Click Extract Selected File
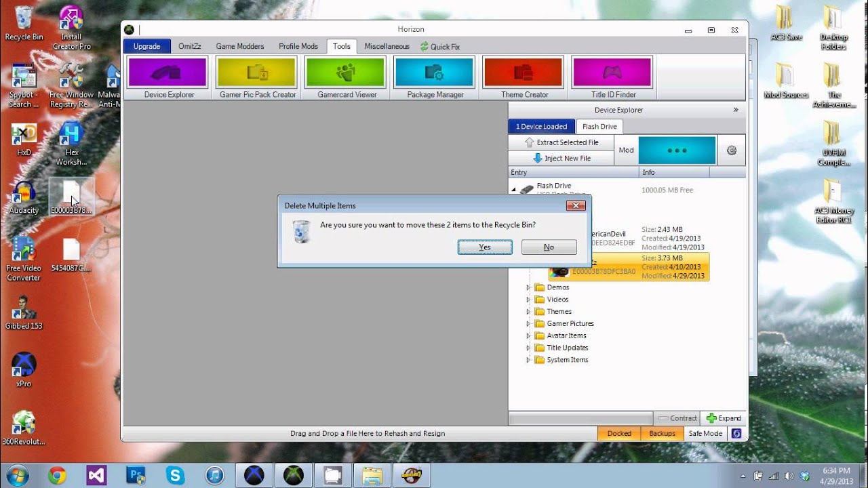Screen dimensions: 868x488 pyautogui.click(x=561, y=142)
